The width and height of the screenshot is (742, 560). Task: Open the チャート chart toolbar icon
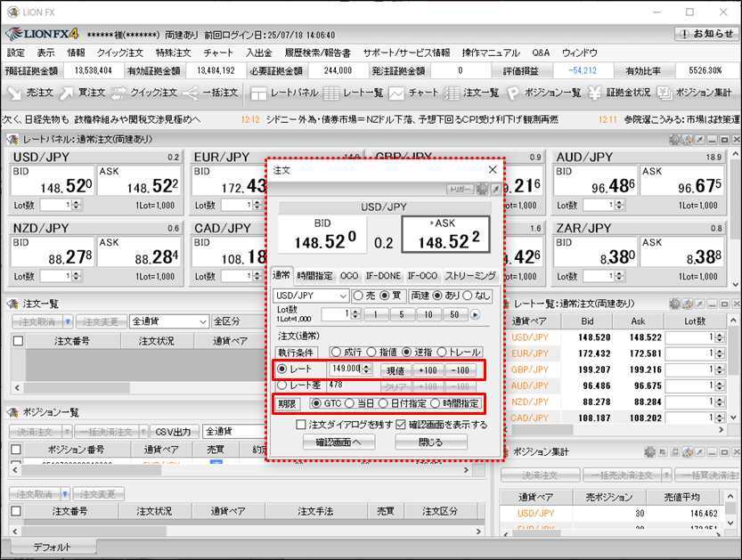[x=414, y=93]
